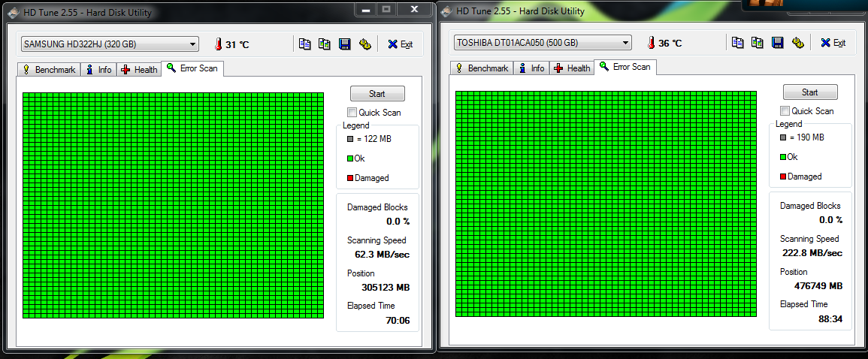Viewport: 868px width, 359px height.
Task: Copy screenshot to clipboard in Toshiba window
Action: pos(758,43)
